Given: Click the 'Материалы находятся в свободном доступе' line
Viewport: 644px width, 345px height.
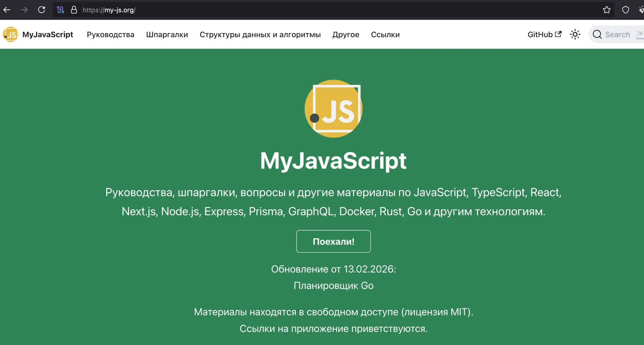Looking at the screenshot, I should point(333,312).
